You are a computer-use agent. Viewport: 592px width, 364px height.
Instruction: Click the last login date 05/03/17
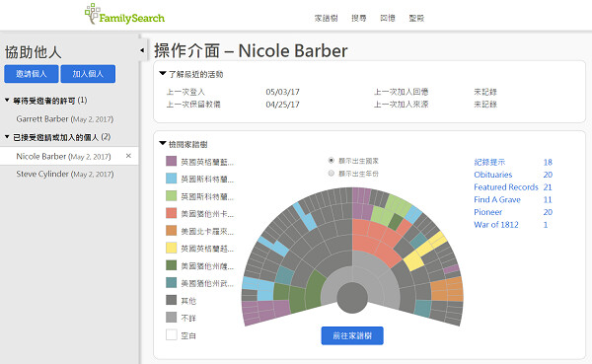click(282, 92)
